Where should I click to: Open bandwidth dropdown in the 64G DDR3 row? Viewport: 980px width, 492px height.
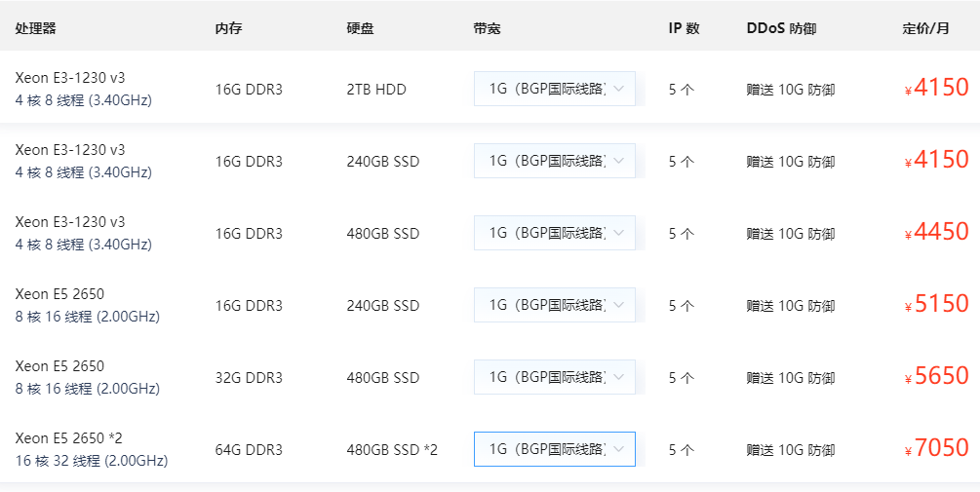[555, 449]
